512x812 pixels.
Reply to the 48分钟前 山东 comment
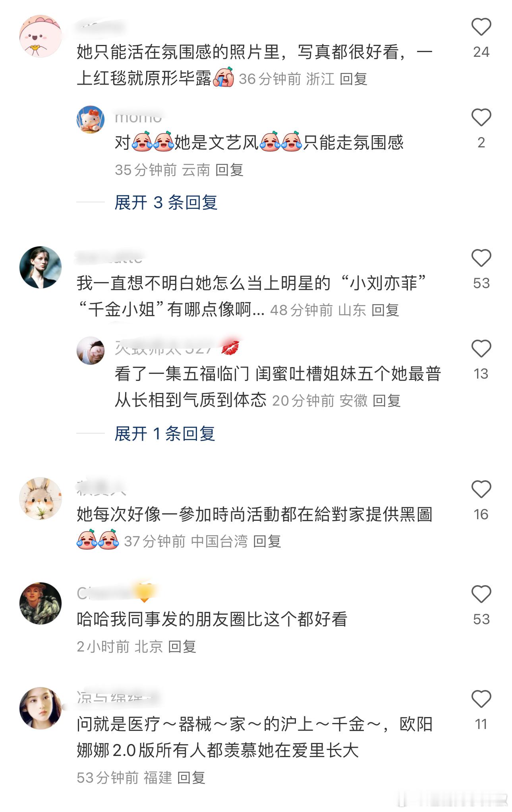coord(385,310)
